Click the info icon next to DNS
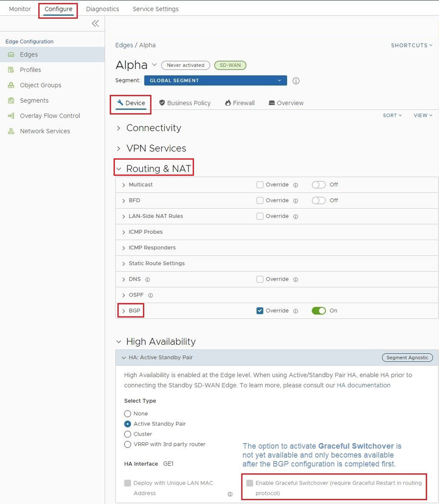Viewport: 439px width, 504px height. (148, 279)
